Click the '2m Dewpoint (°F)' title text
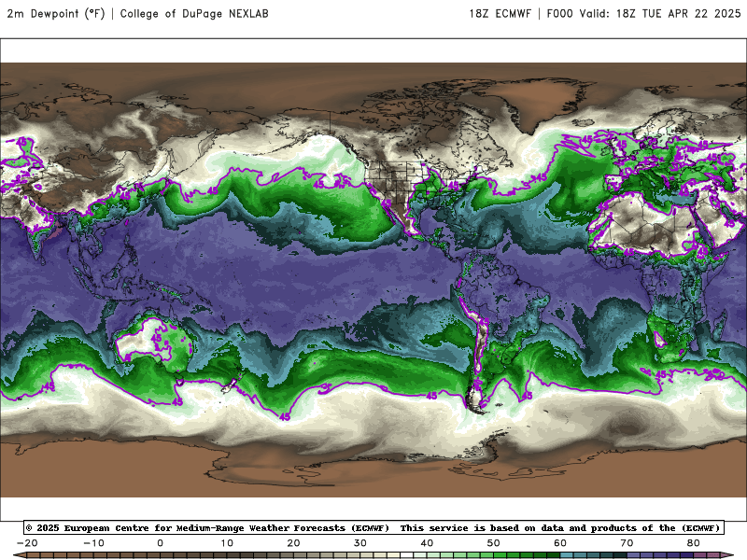 pyautogui.click(x=56, y=13)
